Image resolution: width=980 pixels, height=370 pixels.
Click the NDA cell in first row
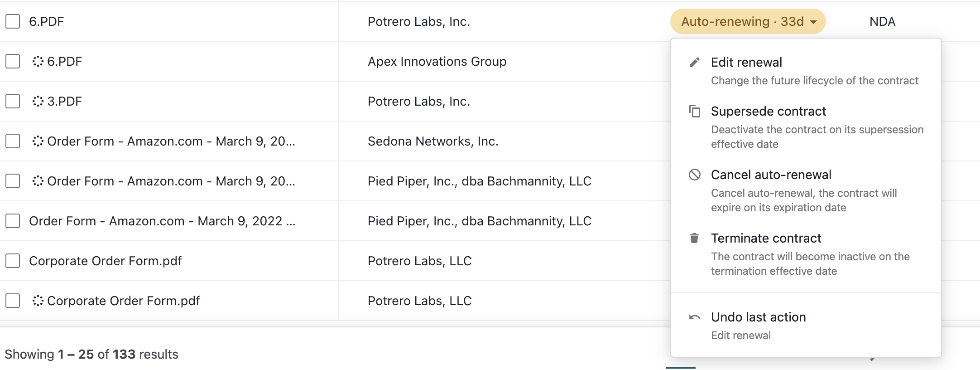pos(882,21)
